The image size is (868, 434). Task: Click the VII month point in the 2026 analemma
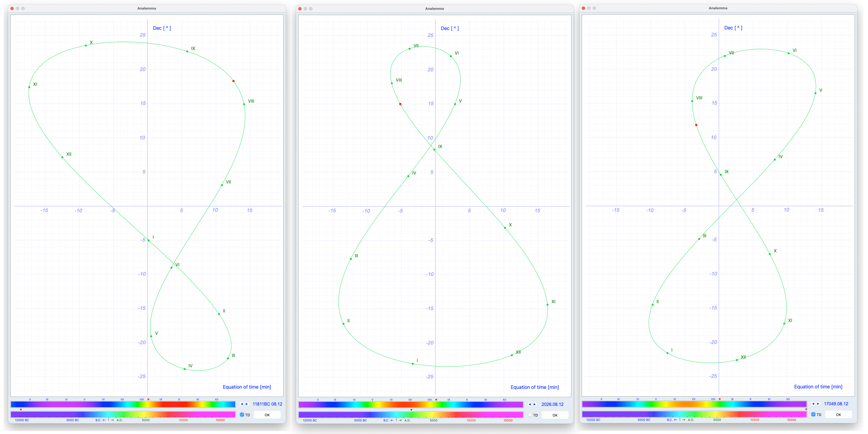click(410, 49)
